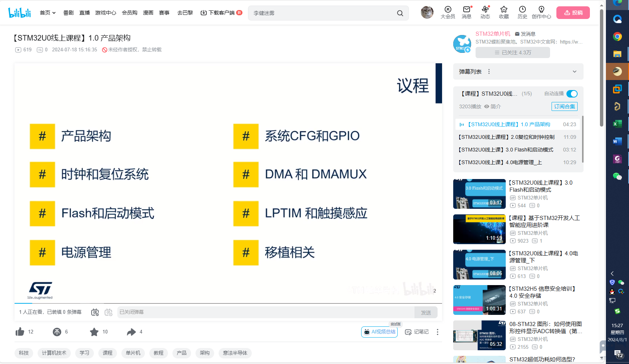Open WeChat from the taskbar
The height and width of the screenshot is (364, 629).
617,176
